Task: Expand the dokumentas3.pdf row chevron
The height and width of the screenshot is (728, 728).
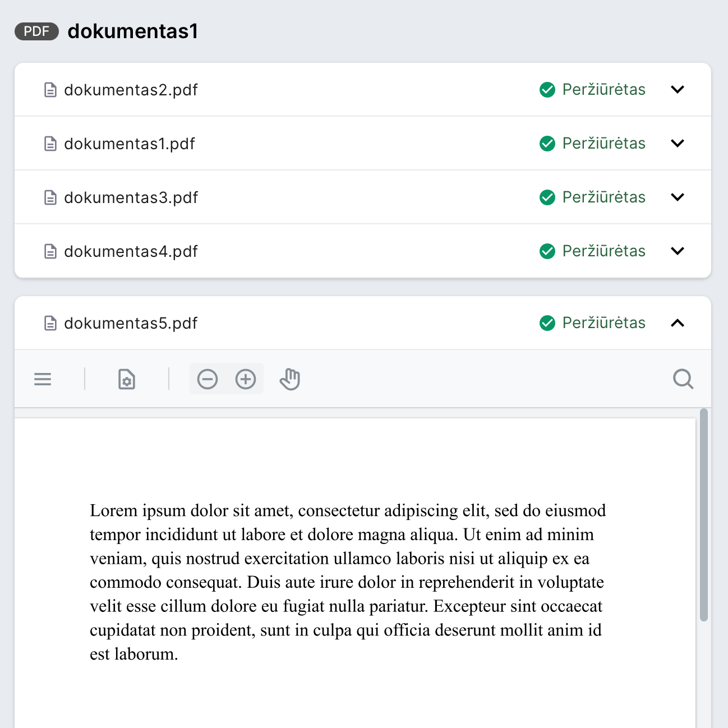Action: (678, 197)
